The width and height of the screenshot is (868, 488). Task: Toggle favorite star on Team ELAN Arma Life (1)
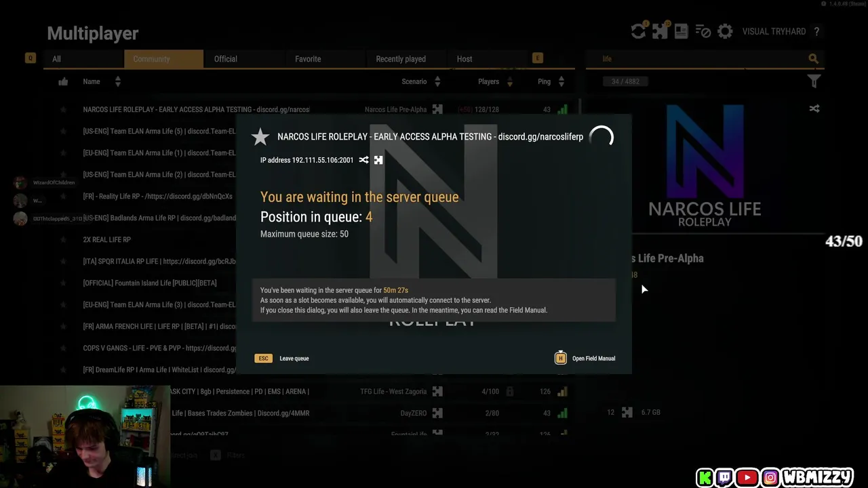[x=63, y=152]
